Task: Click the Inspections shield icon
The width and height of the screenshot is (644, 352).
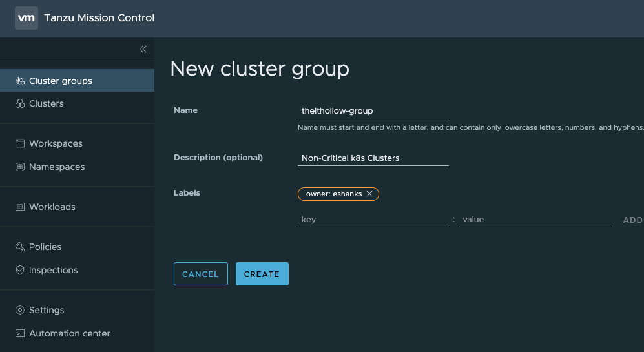Action: (x=20, y=270)
